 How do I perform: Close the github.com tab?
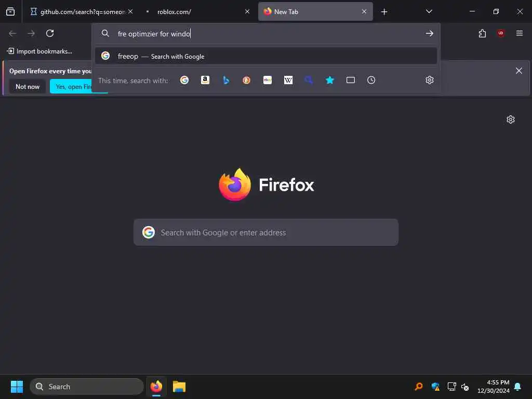tap(130, 11)
